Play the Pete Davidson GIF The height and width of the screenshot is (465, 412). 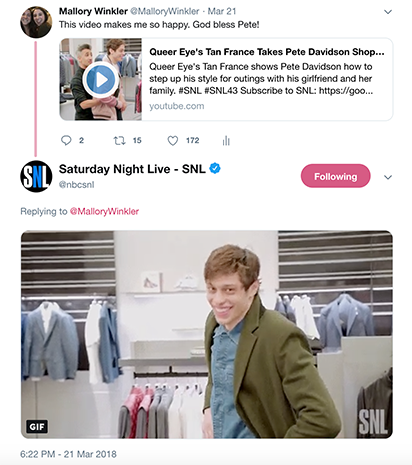point(207,334)
